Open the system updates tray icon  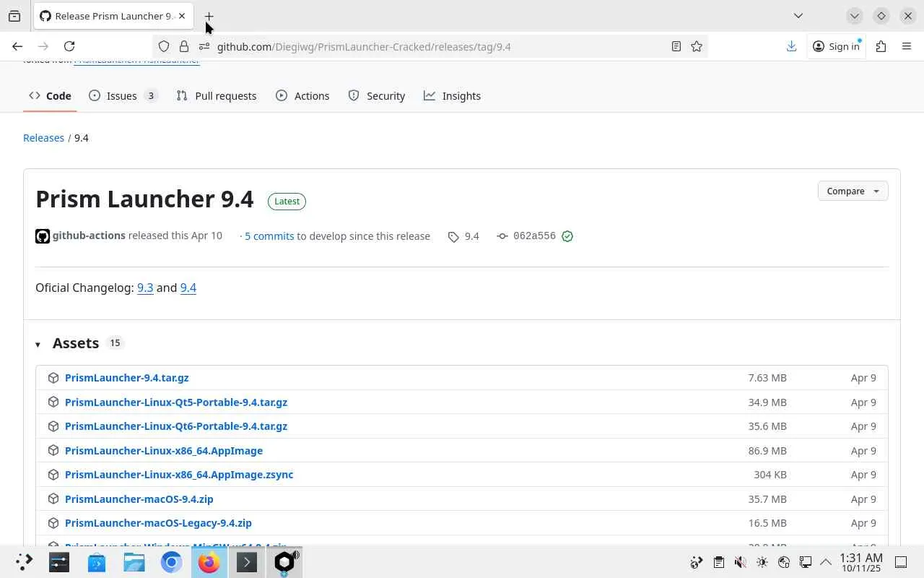pyautogui.click(x=697, y=562)
